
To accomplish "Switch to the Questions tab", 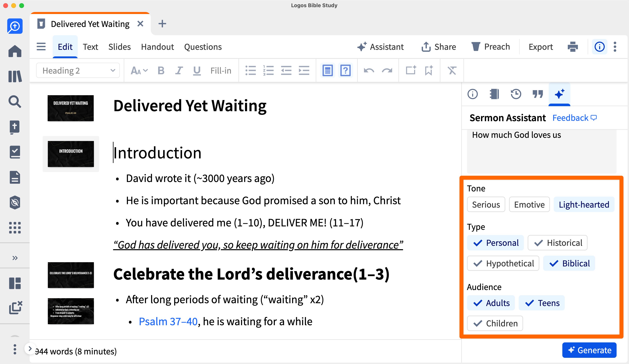I will pos(203,47).
